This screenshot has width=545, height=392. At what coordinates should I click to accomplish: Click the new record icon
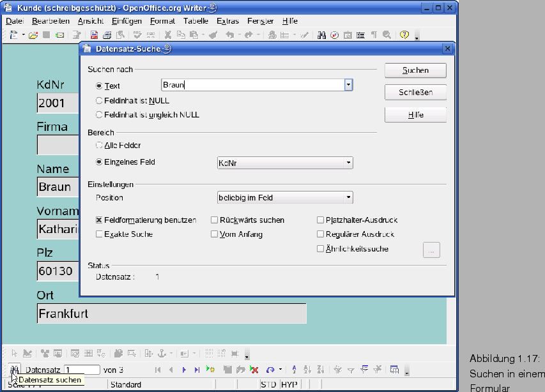(210, 370)
